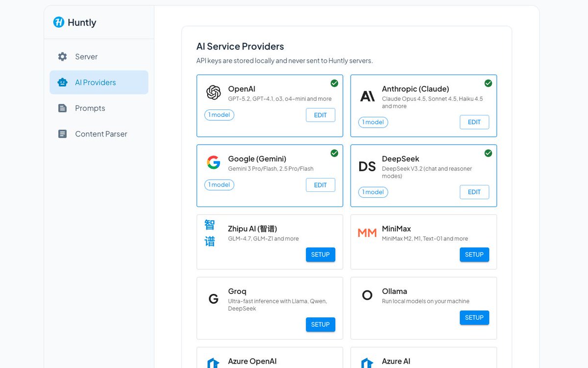This screenshot has height=368, width=588.
Task: Click the DeepSeek DS logo
Action: coord(367,166)
